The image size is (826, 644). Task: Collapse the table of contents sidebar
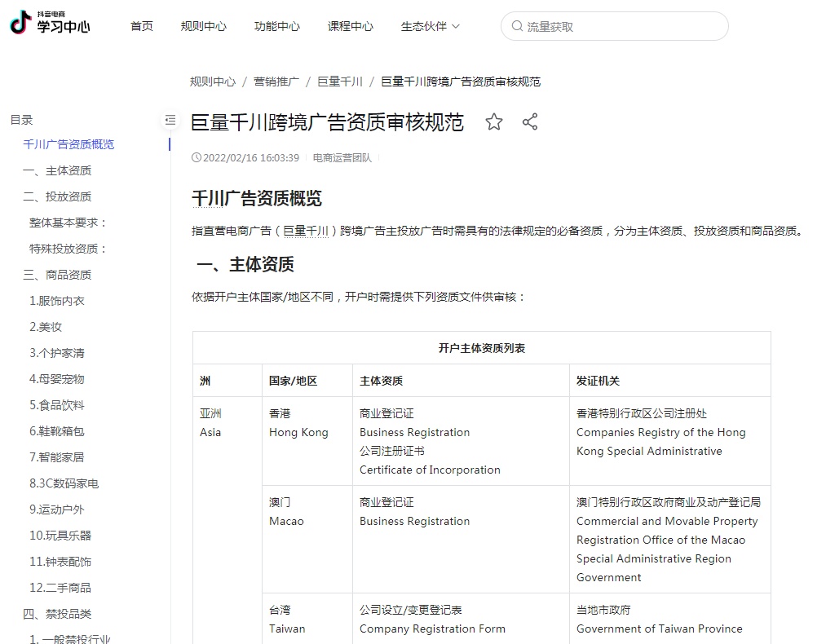[x=170, y=120]
